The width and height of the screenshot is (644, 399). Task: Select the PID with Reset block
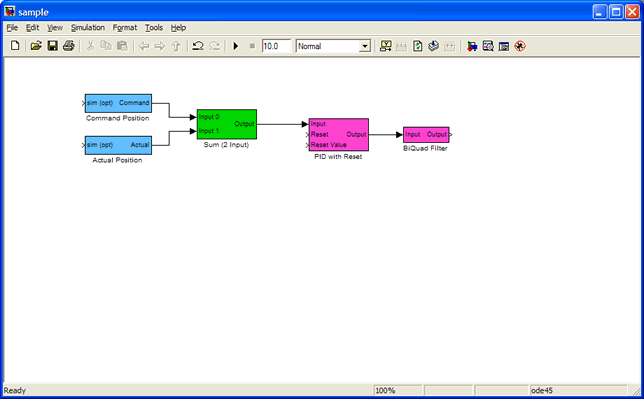338,135
